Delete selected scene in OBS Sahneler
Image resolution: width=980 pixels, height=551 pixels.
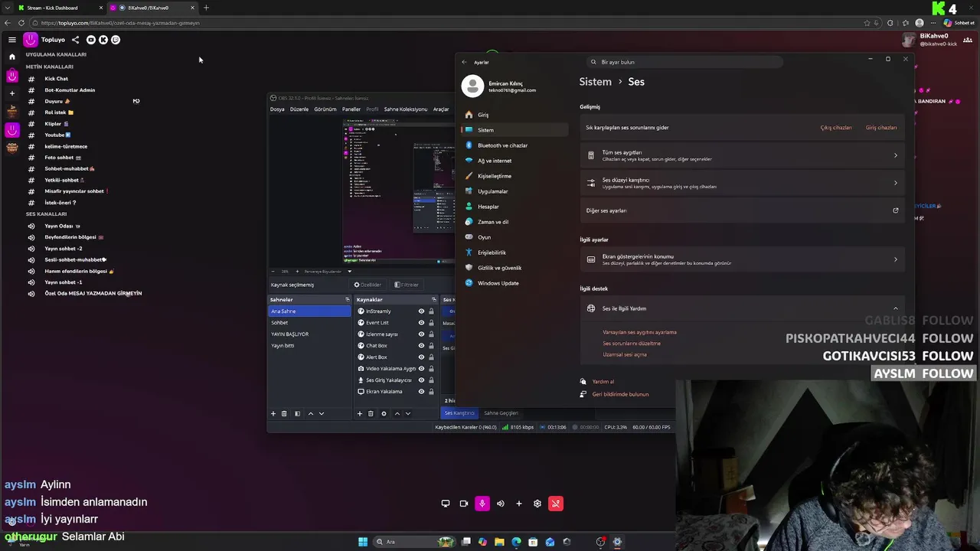[284, 413]
